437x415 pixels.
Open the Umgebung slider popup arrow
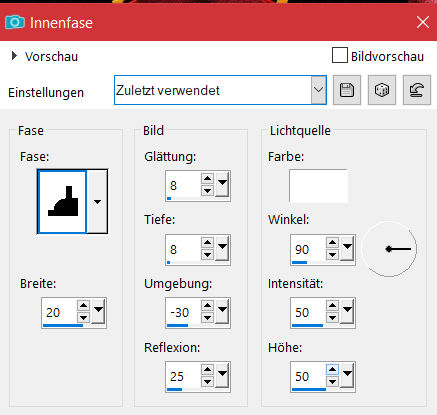coord(222,311)
